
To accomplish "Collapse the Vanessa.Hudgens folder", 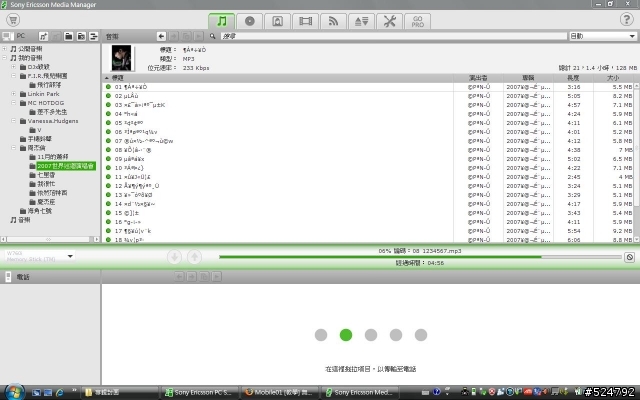I will pos(13,121).
